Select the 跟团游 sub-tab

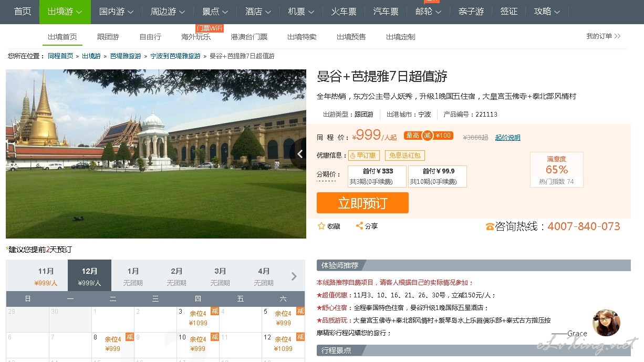[x=108, y=37]
